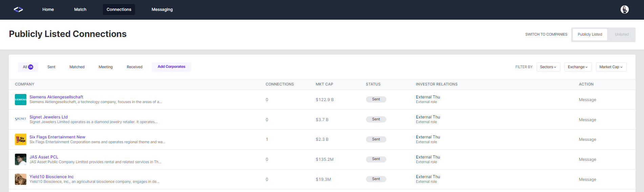Open the Connections nav item
This screenshot has width=644, height=192.
(x=119, y=9)
